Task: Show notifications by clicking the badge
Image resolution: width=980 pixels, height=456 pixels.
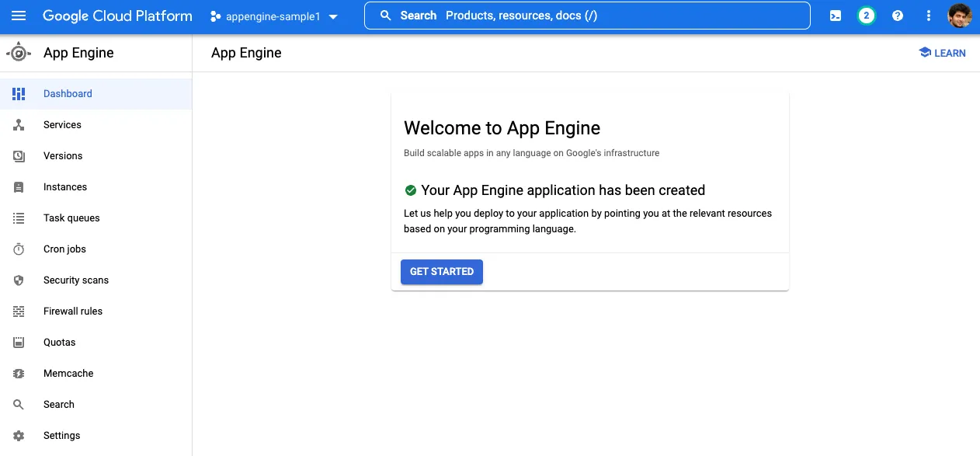Action: (866, 15)
